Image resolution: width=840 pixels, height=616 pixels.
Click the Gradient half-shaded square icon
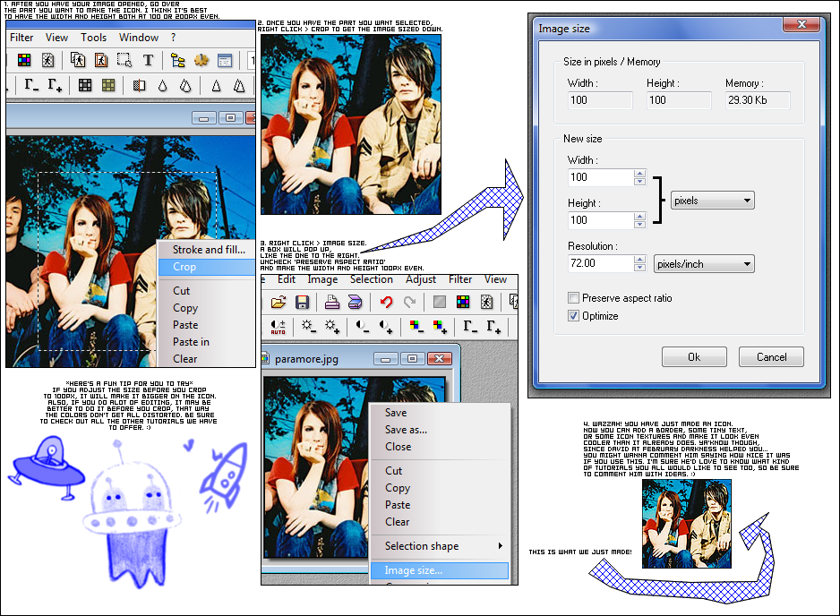click(x=140, y=85)
